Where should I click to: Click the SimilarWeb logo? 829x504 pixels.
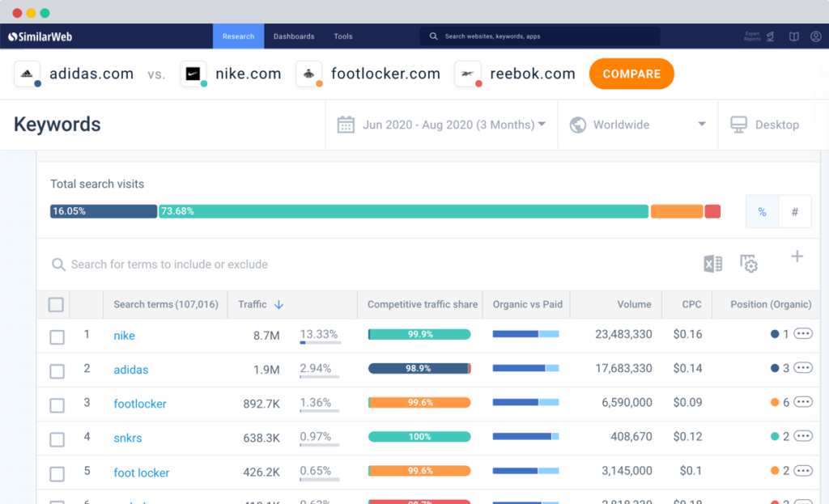point(42,36)
